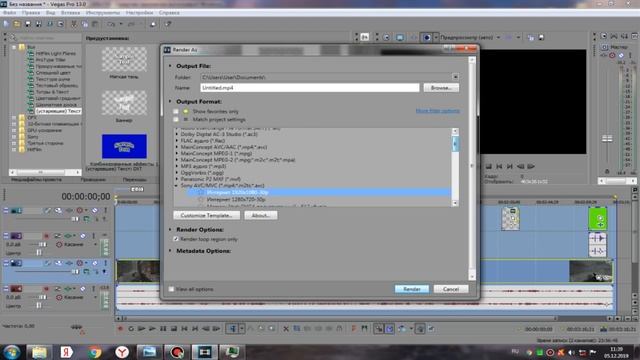Click the Pause transport icon below timeline
640x360 pixels.
pyautogui.click(x=163, y=329)
